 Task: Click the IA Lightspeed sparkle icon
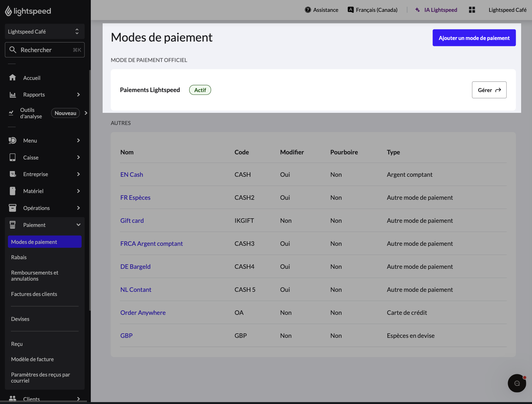coord(418,10)
